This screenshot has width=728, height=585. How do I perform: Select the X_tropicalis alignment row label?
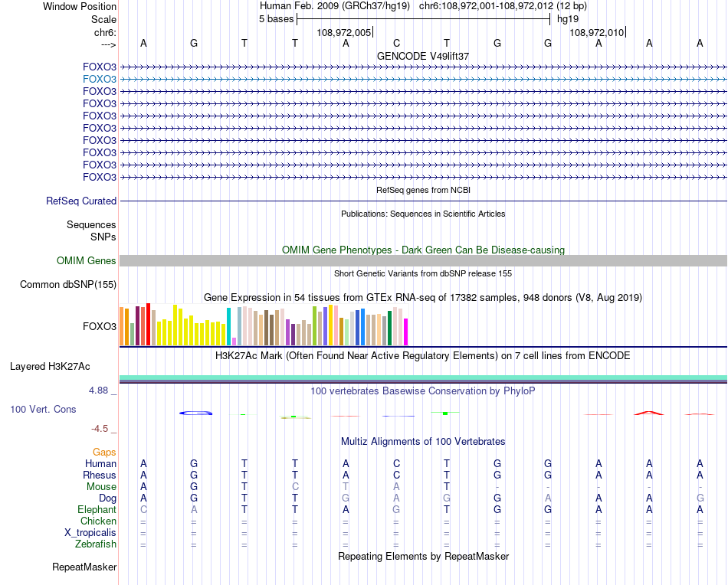click(x=90, y=533)
